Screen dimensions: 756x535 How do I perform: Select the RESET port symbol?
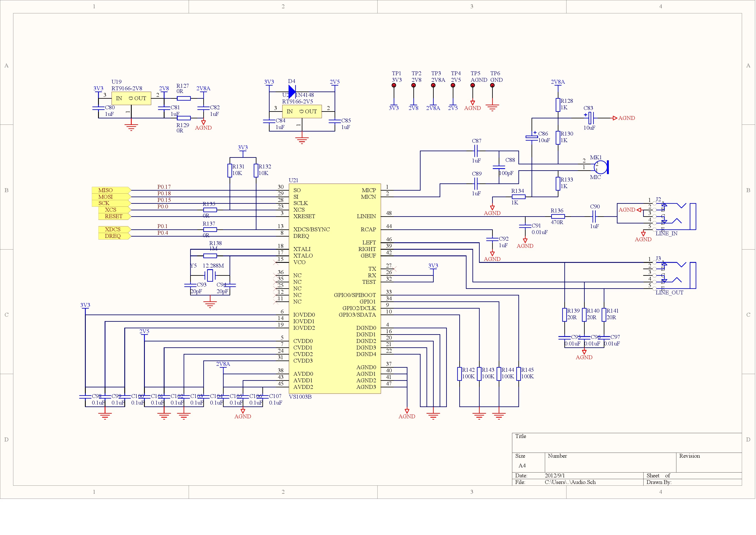(x=115, y=216)
